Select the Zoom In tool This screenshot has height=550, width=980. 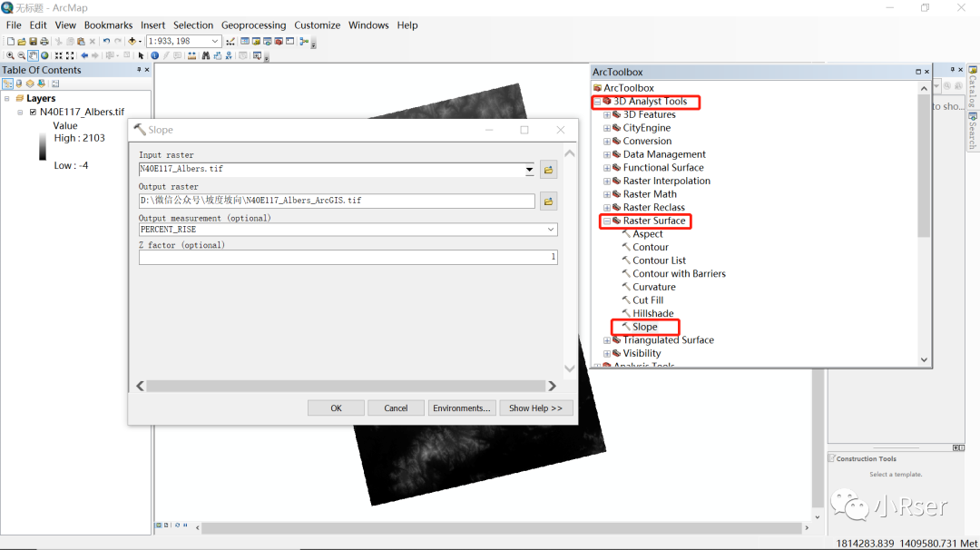click(x=11, y=55)
